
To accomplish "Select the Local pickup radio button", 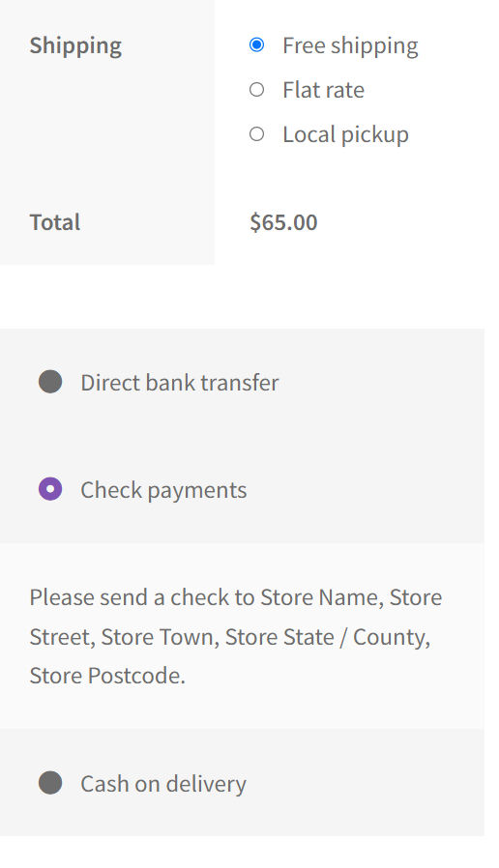I will 256,134.
